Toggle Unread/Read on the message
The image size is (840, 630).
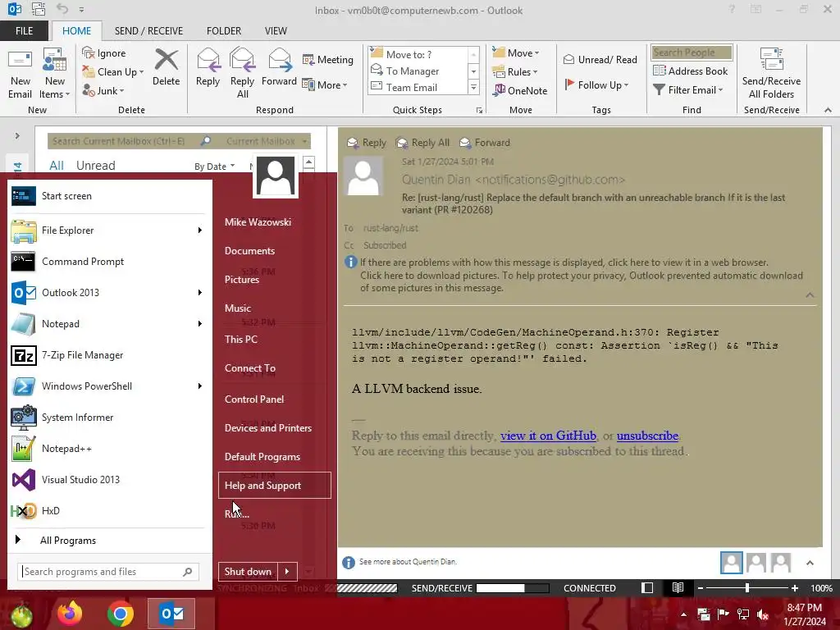click(600, 59)
